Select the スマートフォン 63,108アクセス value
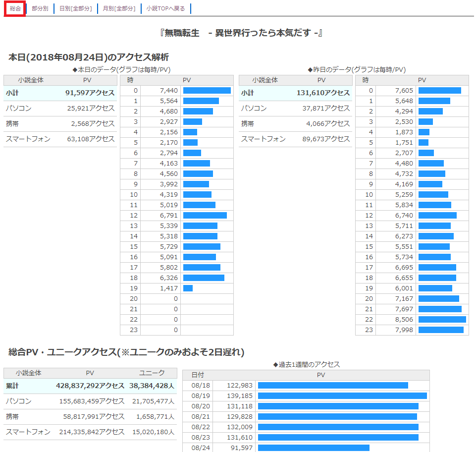Image resolution: width=476 pixels, height=452 pixels. [91, 139]
